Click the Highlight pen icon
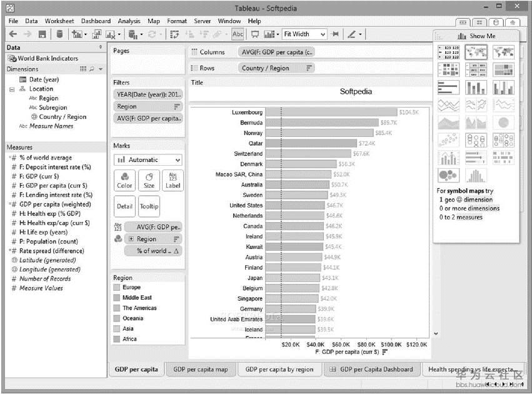 [x=352, y=34]
